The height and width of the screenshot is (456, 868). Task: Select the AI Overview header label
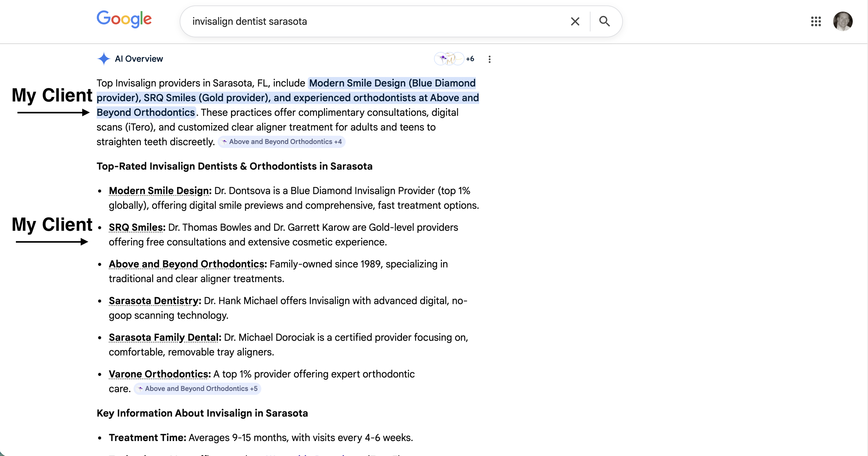tap(138, 58)
